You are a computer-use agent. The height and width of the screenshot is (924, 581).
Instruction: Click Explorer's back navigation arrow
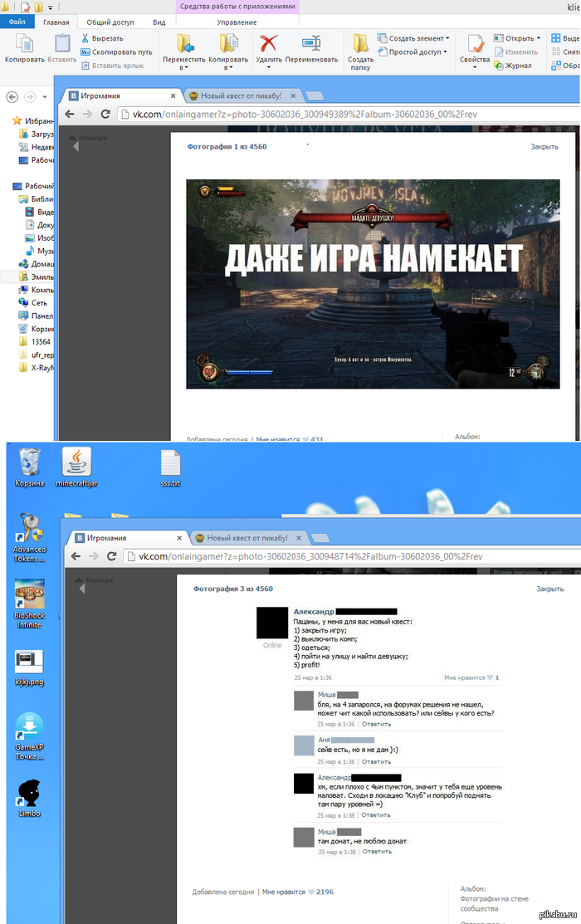[x=12, y=96]
